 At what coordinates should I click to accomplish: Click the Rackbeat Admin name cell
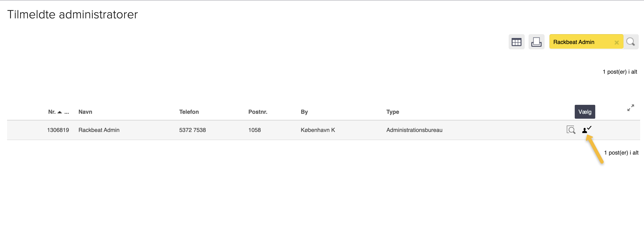pos(99,130)
